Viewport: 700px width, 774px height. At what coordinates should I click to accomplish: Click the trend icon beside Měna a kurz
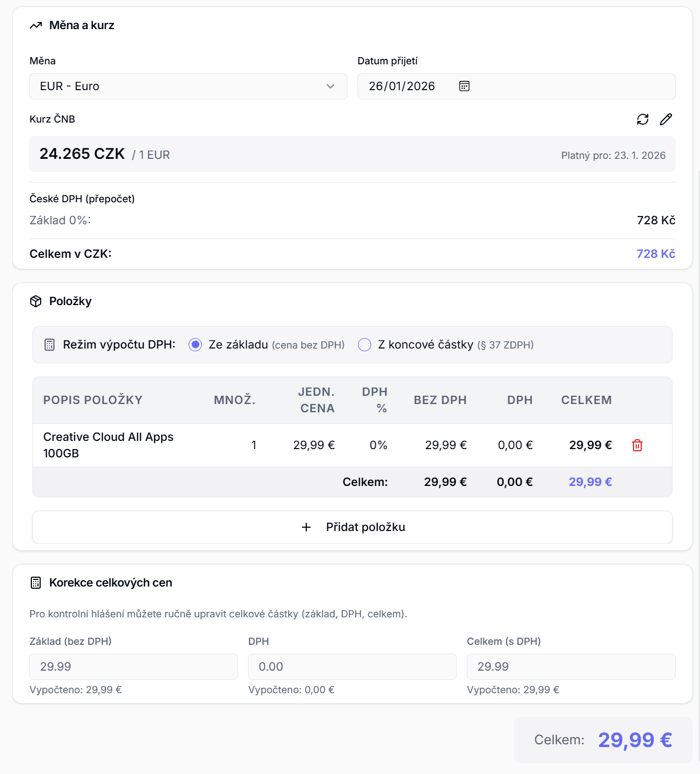36,25
